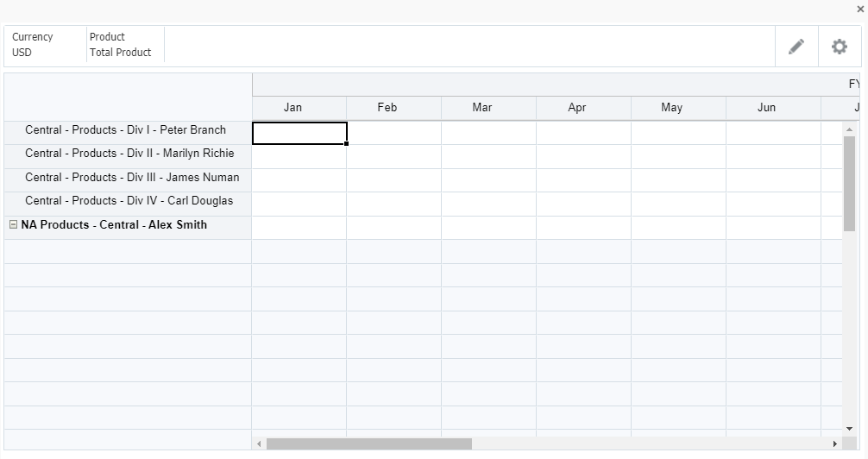Select the Currency USD dimension
This screenshot has width=868, height=459.
pyautogui.click(x=46, y=44)
